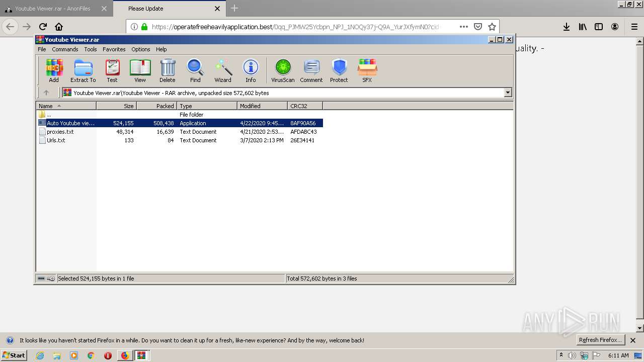Select the Auto Youtube viewer application file

coord(180,123)
